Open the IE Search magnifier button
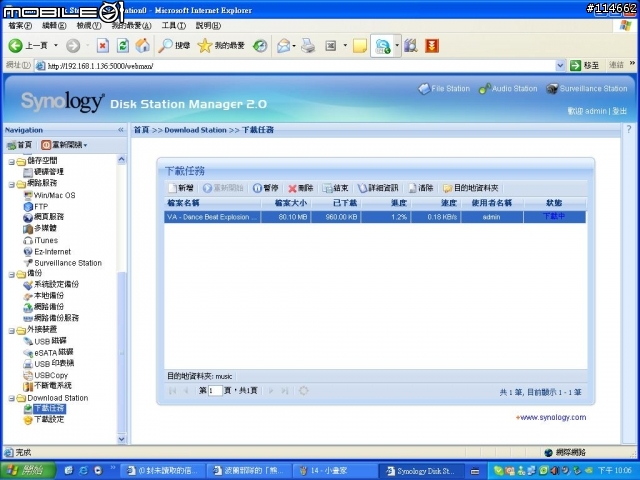 coord(174,46)
